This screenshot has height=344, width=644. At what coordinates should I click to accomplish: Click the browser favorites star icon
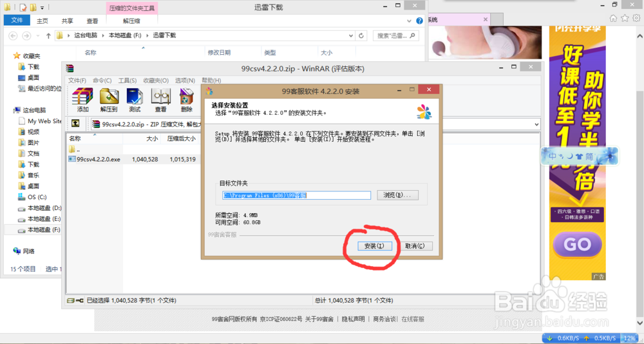(625, 18)
